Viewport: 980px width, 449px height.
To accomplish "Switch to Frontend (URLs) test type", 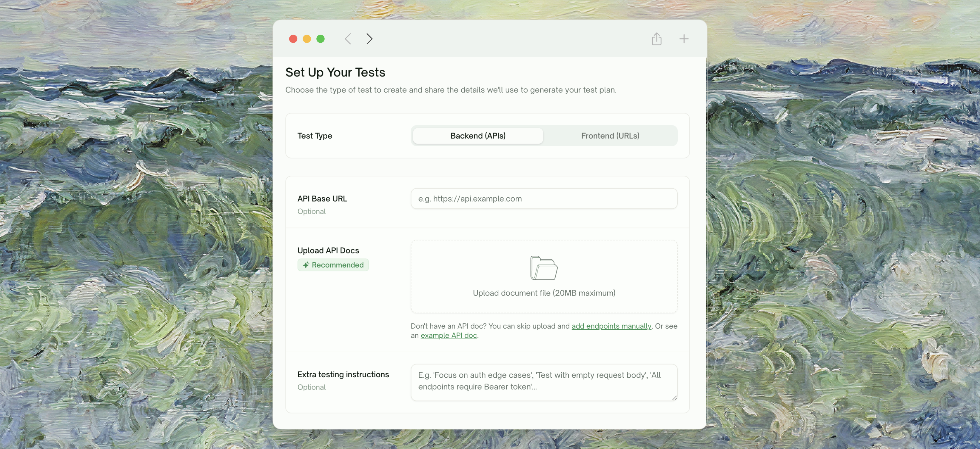I will [x=610, y=136].
